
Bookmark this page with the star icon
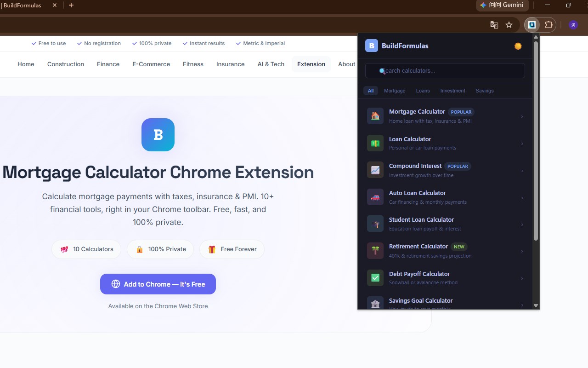[x=509, y=25]
